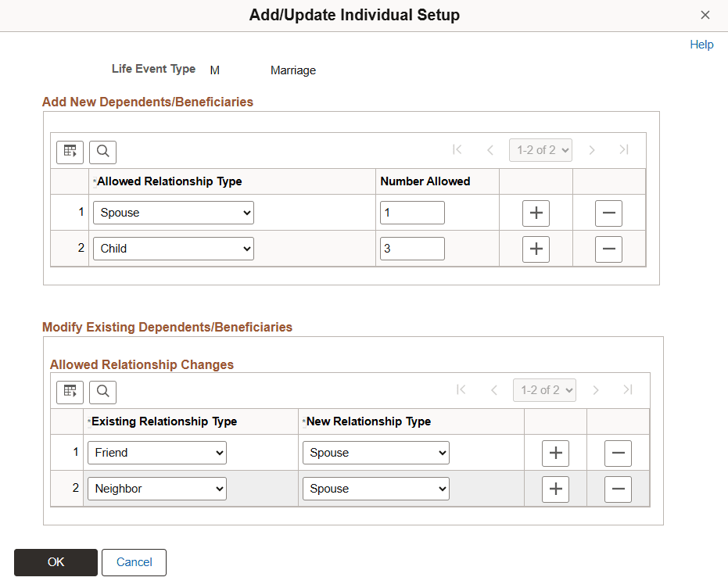Open grid actions icon in Allowed Relationship Changes
This screenshot has height=588, width=728.
(70, 392)
